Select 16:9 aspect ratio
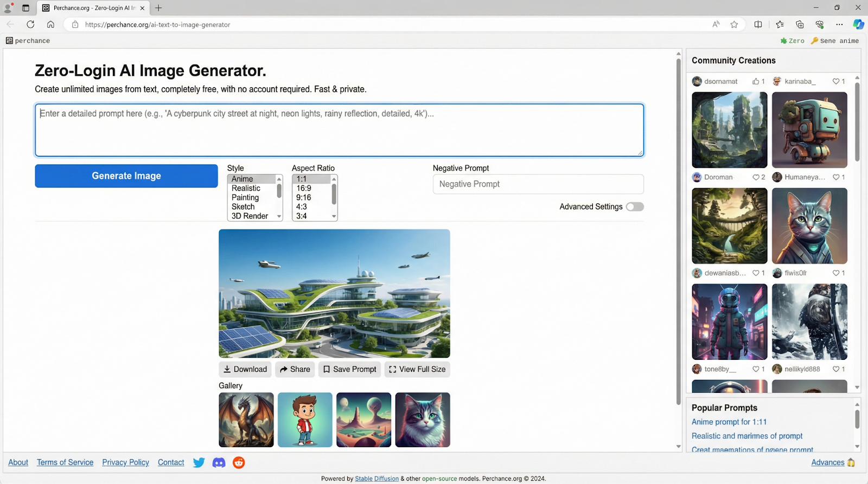Image resolution: width=868 pixels, height=484 pixels. (x=311, y=188)
